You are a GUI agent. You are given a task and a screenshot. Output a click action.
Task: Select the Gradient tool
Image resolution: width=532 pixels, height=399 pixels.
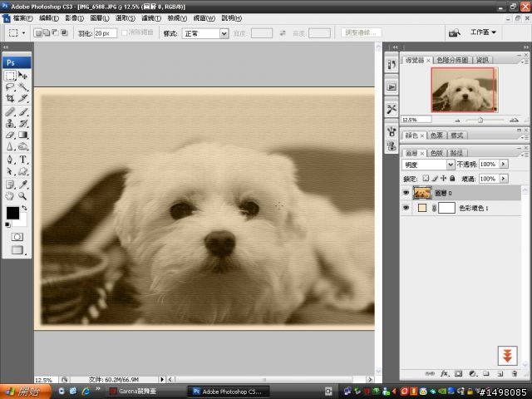pyautogui.click(x=22, y=135)
